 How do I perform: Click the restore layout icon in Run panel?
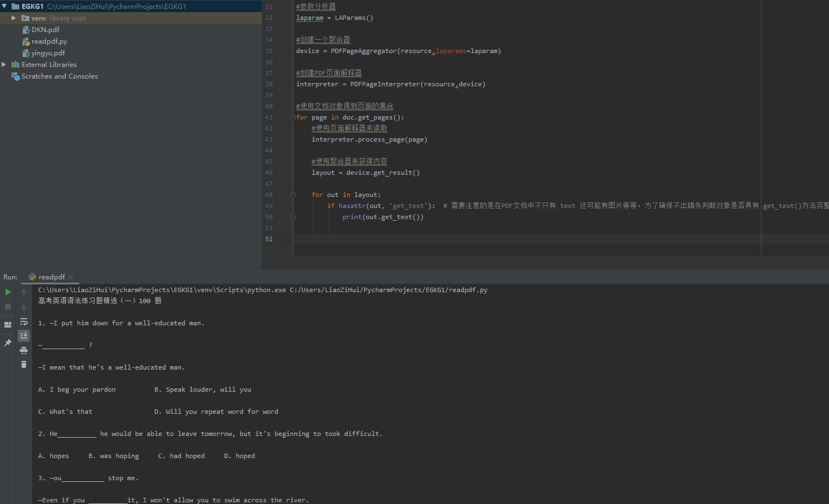[8, 324]
